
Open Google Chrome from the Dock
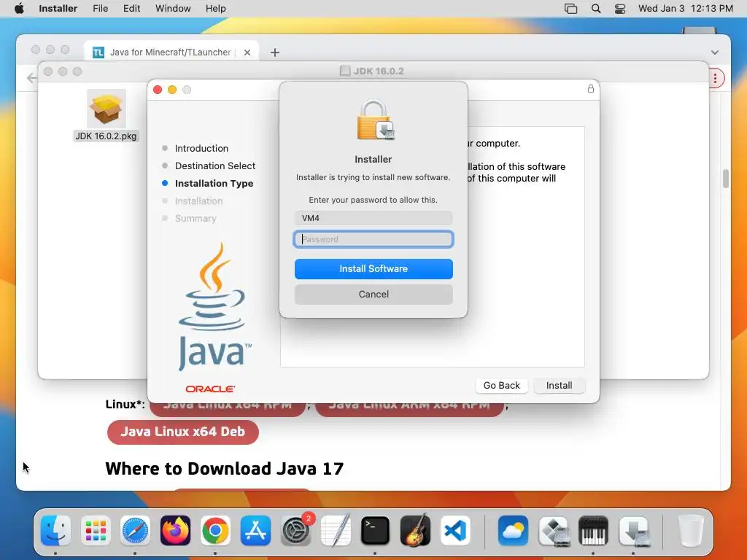pos(215,530)
